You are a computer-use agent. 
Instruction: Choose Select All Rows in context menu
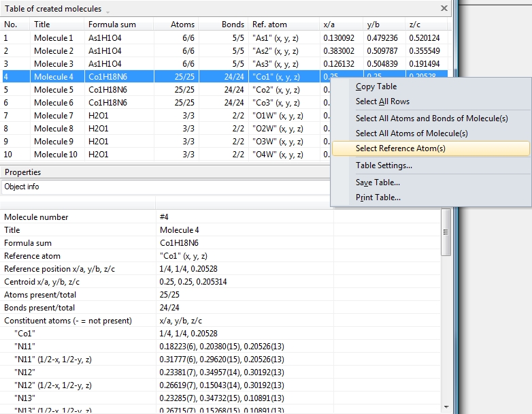(382, 101)
